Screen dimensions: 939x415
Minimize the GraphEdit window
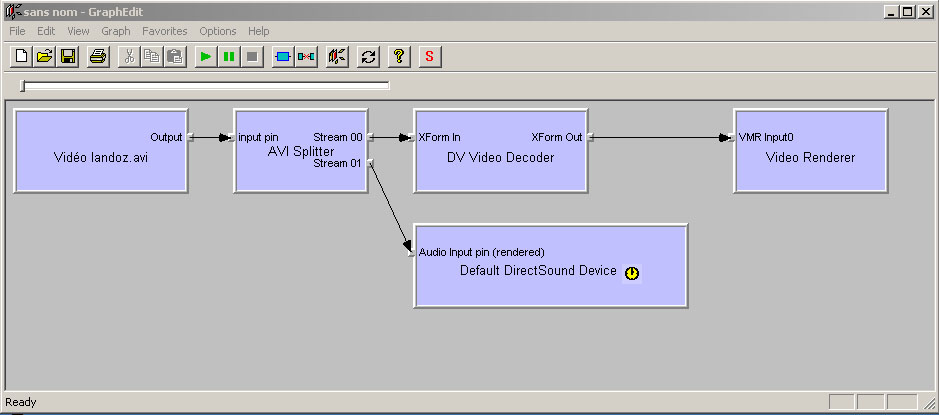(892, 11)
